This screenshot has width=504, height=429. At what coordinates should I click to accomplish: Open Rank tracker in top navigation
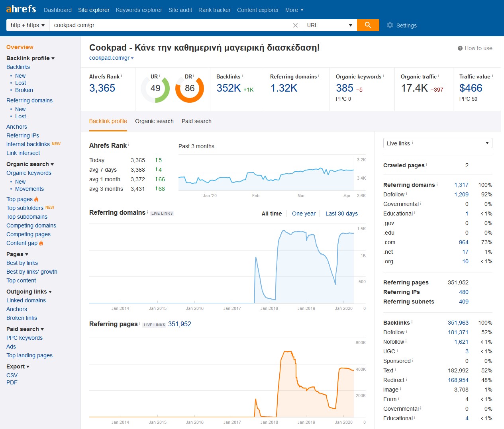point(214,10)
